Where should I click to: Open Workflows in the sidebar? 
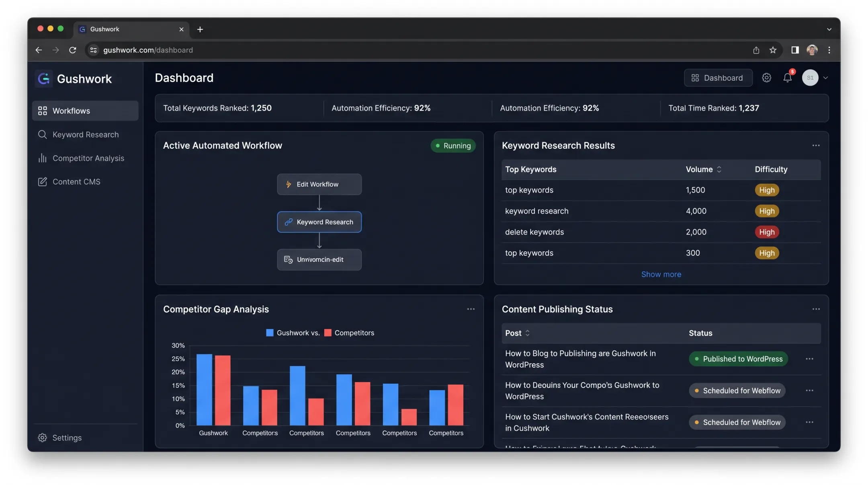tap(85, 111)
